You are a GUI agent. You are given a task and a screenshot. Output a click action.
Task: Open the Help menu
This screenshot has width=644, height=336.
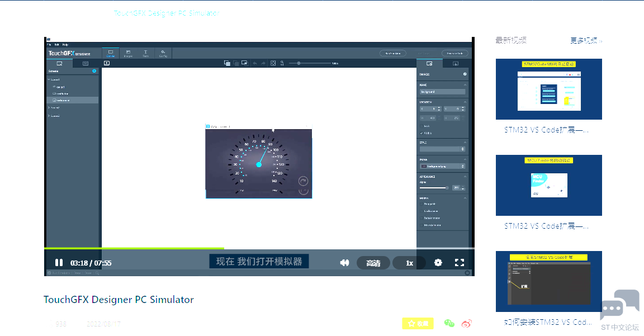coord(65,45)
